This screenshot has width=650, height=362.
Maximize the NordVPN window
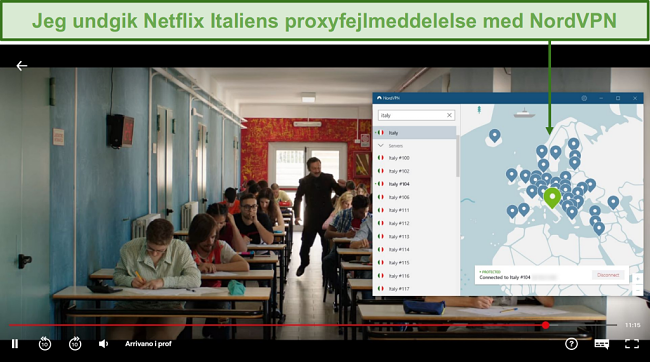tap(618, 98)
